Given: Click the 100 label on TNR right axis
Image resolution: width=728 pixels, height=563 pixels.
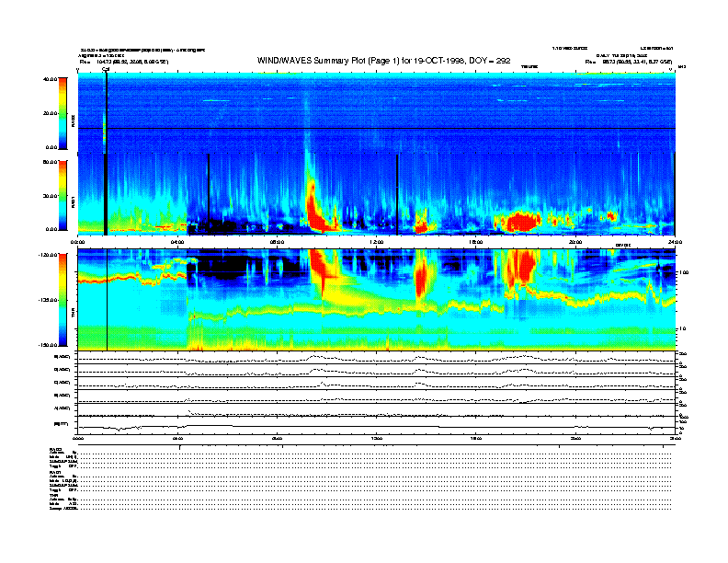Looking at the screenshot, I should click(683, 272).
